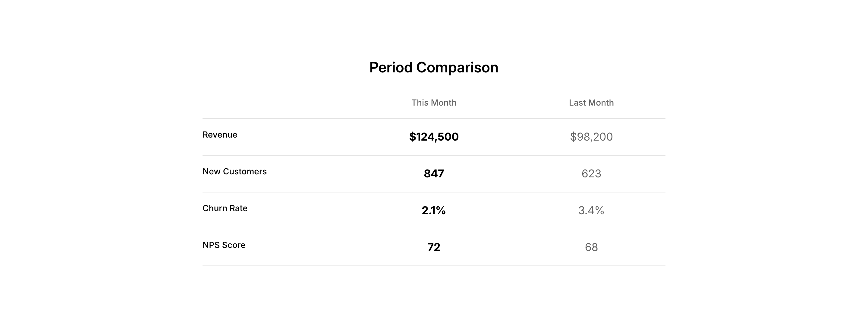Click the New Customers row label
Image resolution: width=868 pixels, height=324 pixels.
(234, 171)
